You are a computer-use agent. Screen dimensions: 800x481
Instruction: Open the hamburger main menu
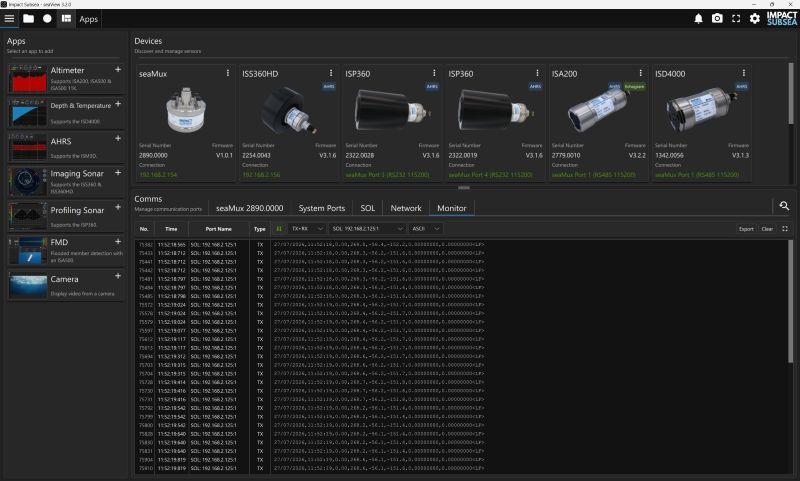pos(9,19)
